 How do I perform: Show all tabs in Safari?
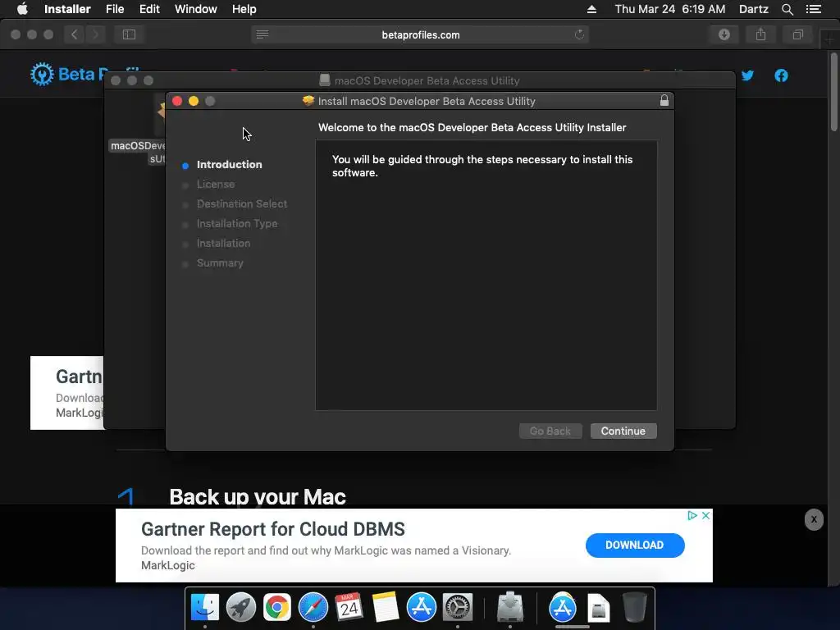797,34
